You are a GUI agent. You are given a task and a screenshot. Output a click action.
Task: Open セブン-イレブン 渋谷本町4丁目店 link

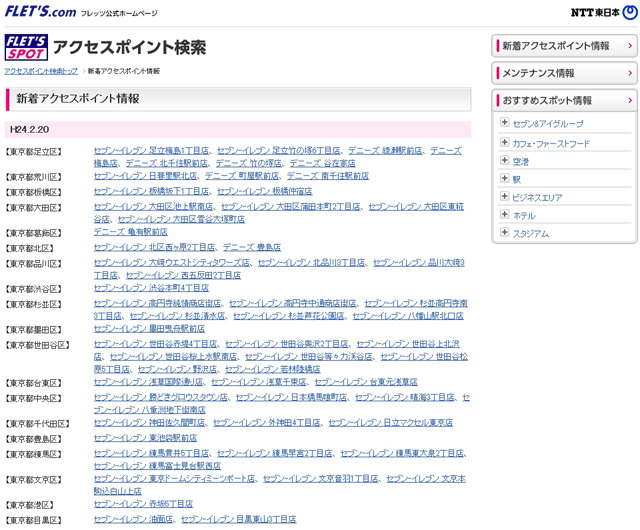151,288
